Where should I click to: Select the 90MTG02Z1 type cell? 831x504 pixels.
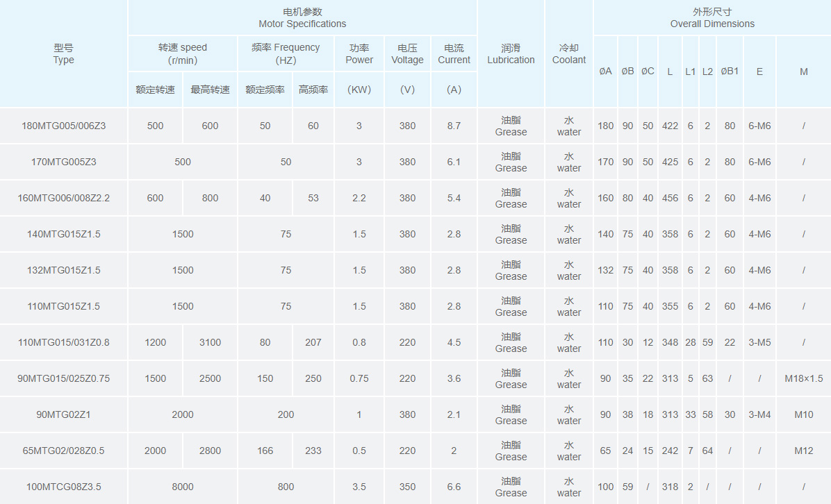pyautogui.click(x=64, y=414)
